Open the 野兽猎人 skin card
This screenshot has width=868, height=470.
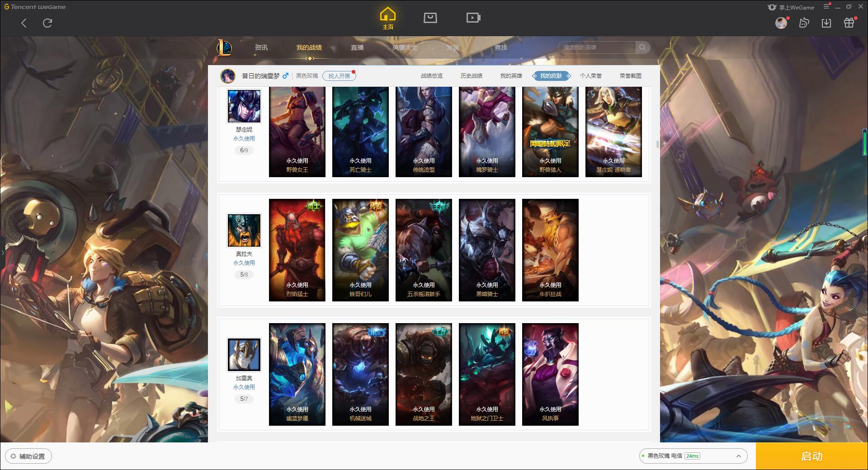pos(550,132)
